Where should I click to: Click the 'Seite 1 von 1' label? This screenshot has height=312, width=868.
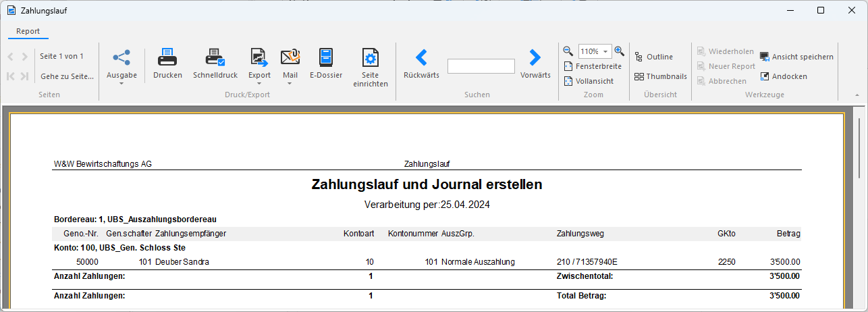pos(61,57)
